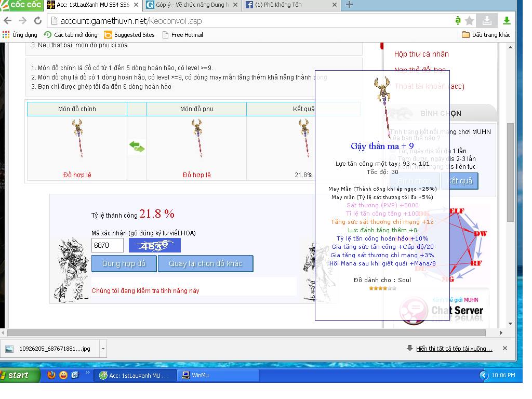Click the confirmation code input field
This screenshot has width=532, height=399.
[107, 245]
